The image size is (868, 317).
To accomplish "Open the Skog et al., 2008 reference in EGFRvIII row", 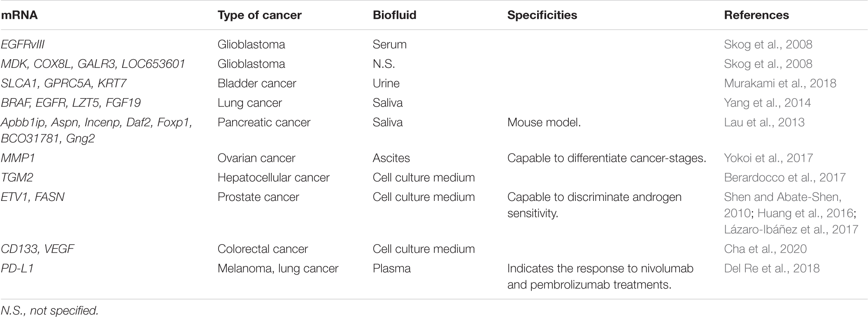I will pos(768,44).
